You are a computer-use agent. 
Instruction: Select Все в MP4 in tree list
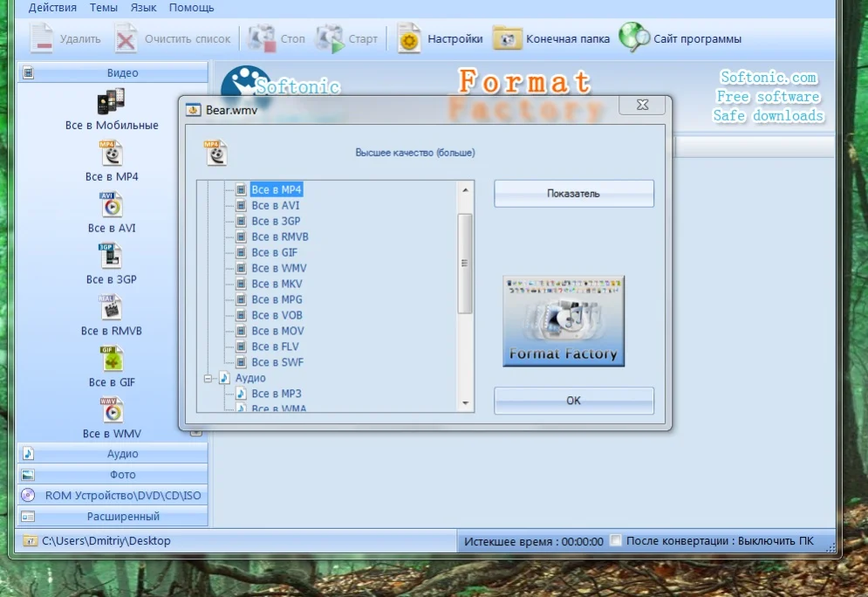tap(277, 189)
